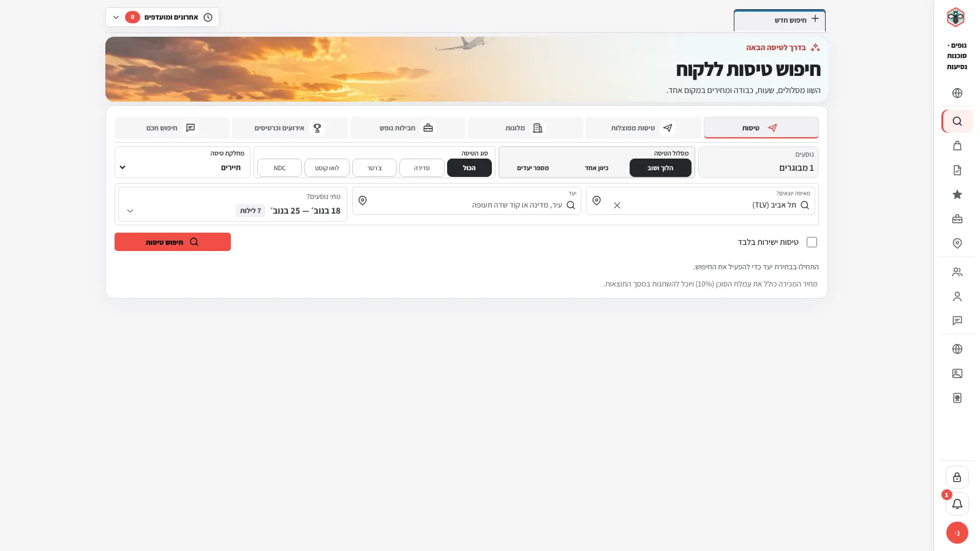The height and width of the screenshot is (551, 980).
Task: Focus the יעד destination input field
Action: coord(467,201)
